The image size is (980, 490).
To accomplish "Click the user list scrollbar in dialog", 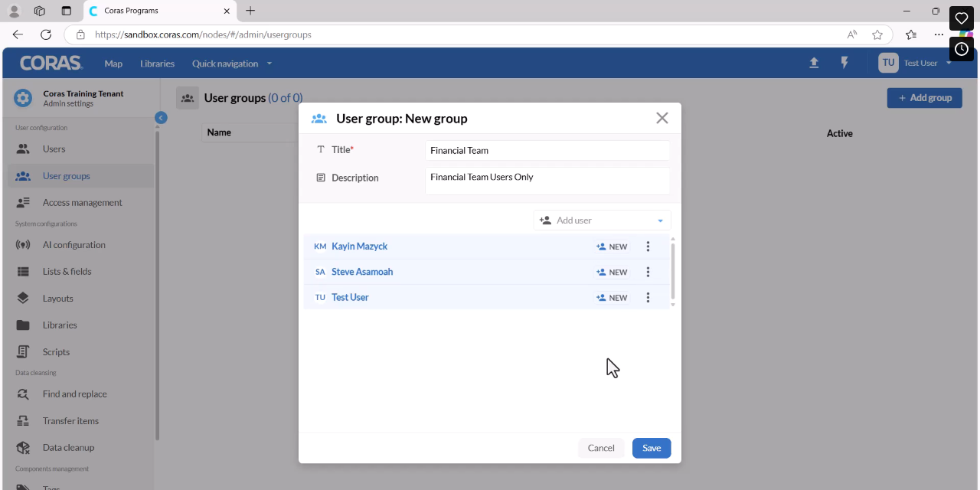I will [672, 272].
